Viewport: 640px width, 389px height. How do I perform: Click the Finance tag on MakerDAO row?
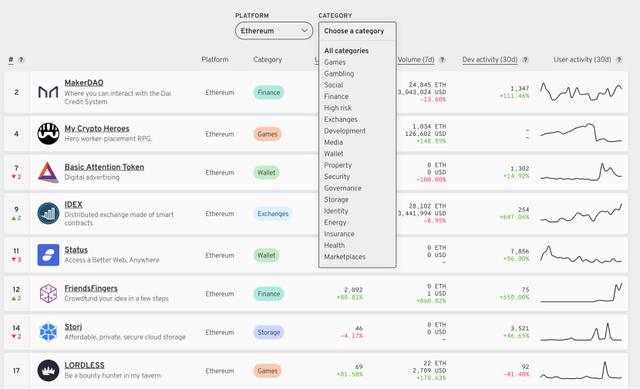(269, 92)
